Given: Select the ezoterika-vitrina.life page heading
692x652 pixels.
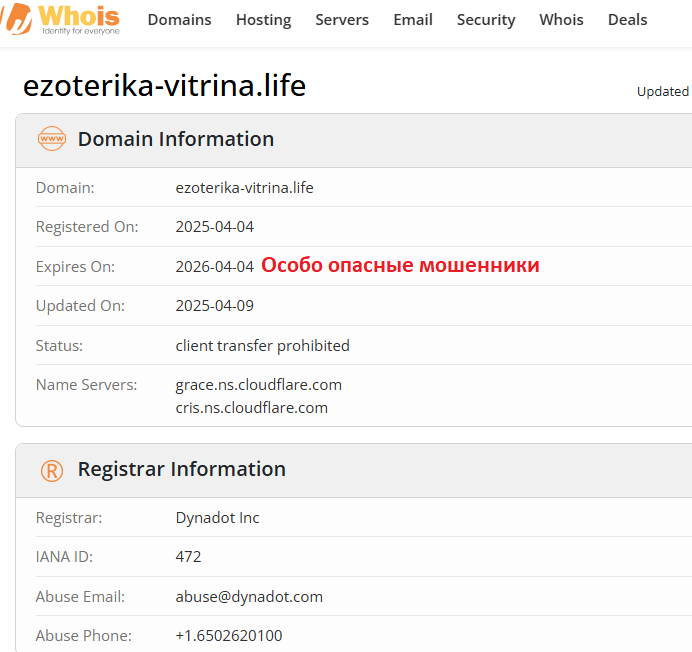Looking at the screenshot, I should click(x=164, y=86).
